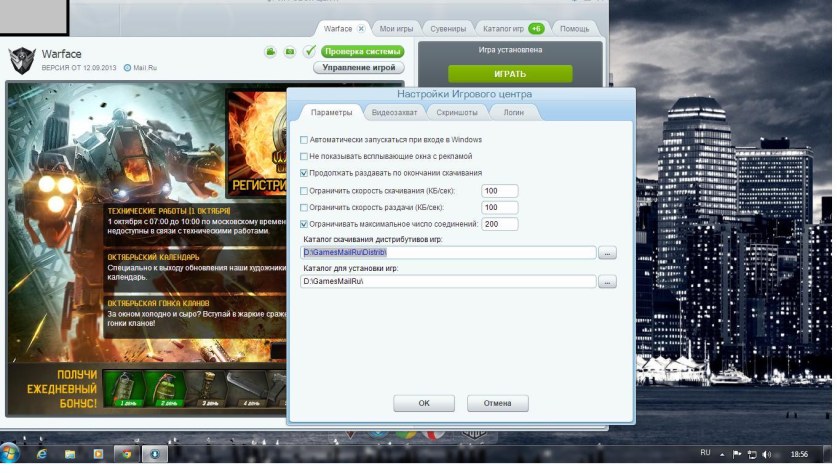This screenshot has width=840, height=473.
Task: Enable Ограничить скорость скачивания checkbox
Action: [x=304, y=191]
